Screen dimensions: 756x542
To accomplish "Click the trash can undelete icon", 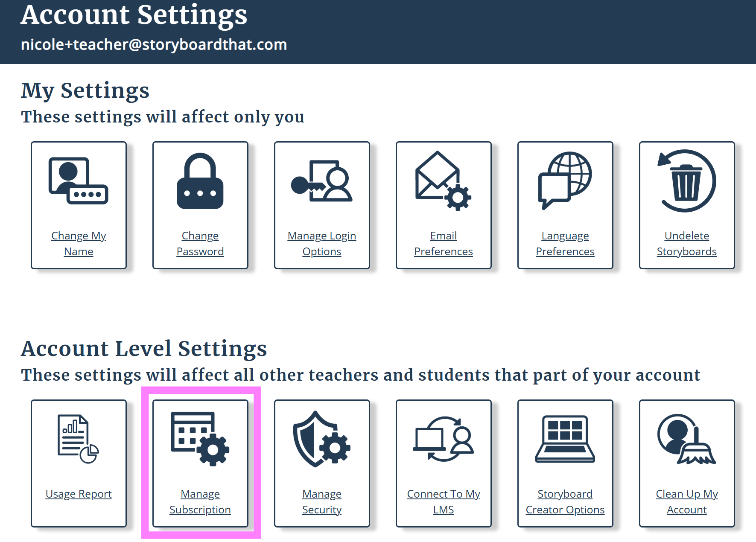I will pyautogui.click(x=686, y=181).
